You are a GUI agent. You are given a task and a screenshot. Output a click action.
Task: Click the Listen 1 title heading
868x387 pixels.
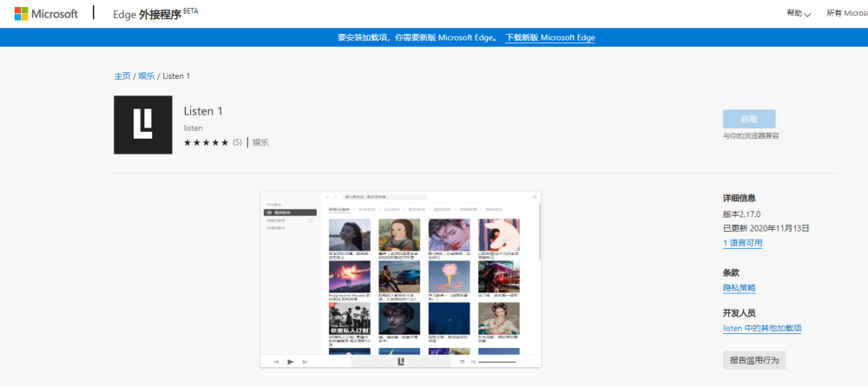(x=203, y=111)
